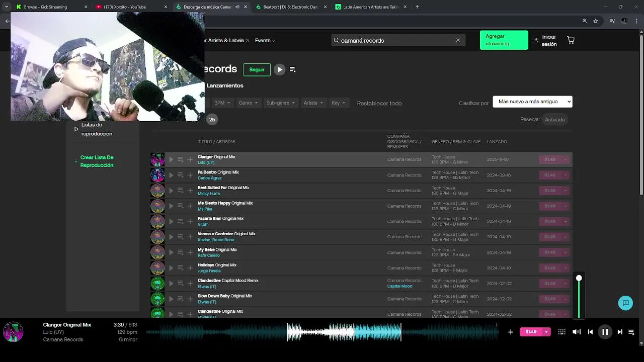
Task: Open Artists & Labels menu item
Action: 226,40
